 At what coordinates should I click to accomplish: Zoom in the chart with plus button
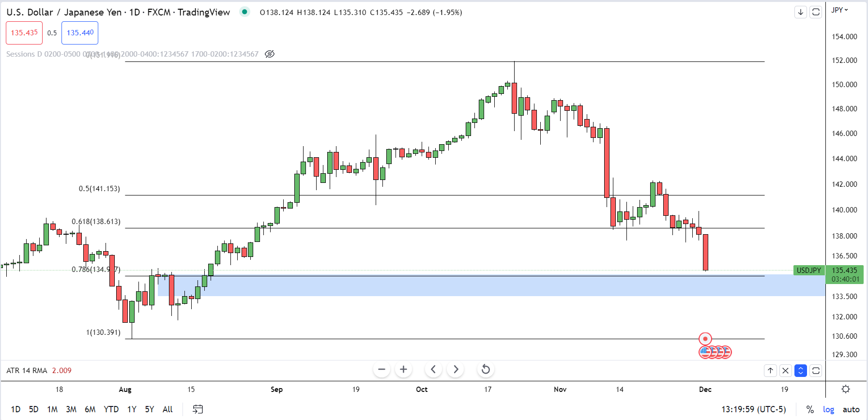pos(403,370)
